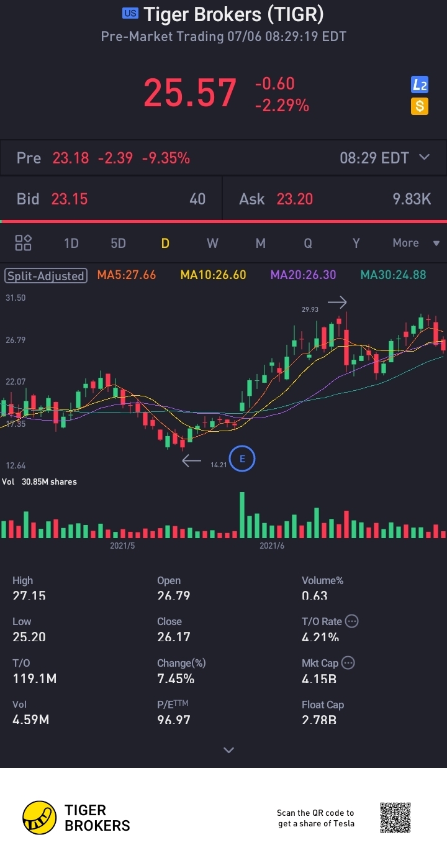Tap the 2021/5 date axis label
The image size is (447, 868).
[x=122, y=546]
